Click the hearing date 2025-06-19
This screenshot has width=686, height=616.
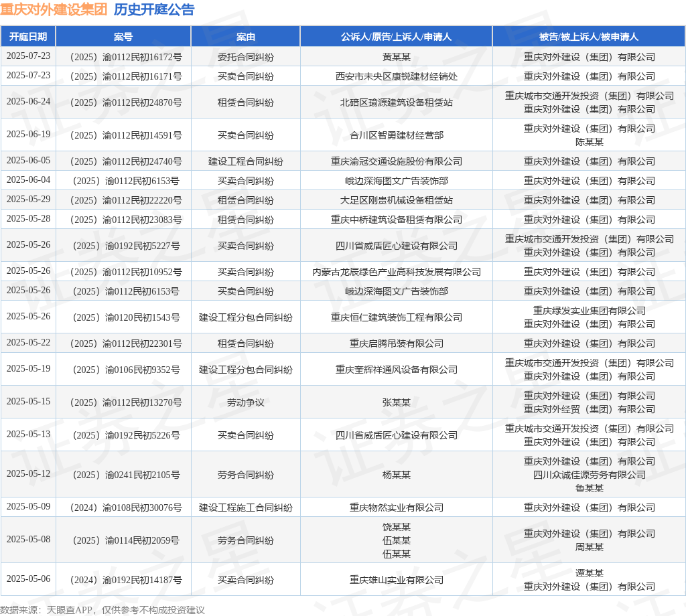click(28, 134)
